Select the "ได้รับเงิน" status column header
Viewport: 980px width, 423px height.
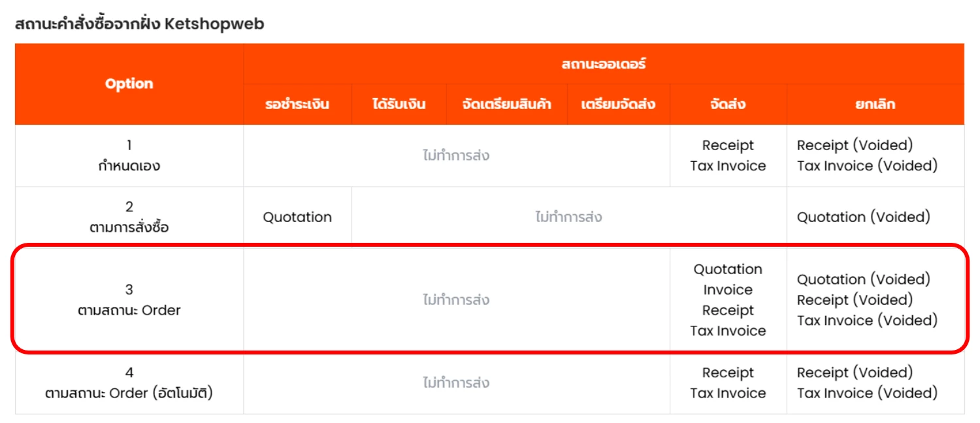point(399,104)
